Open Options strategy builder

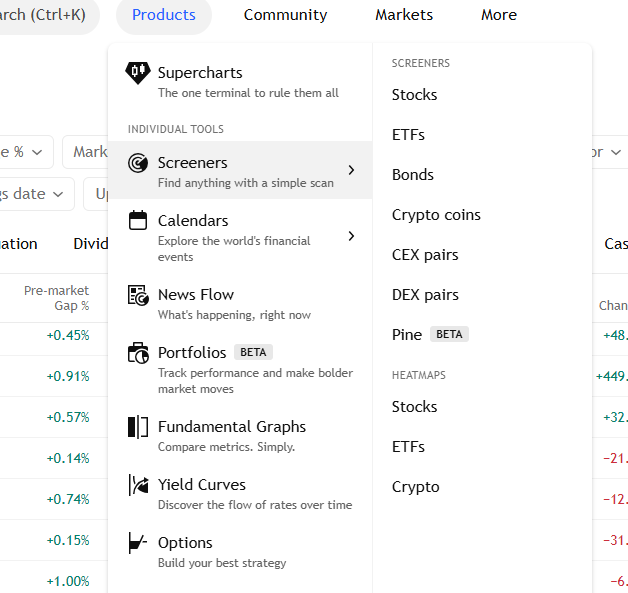(x=240, y=551)
